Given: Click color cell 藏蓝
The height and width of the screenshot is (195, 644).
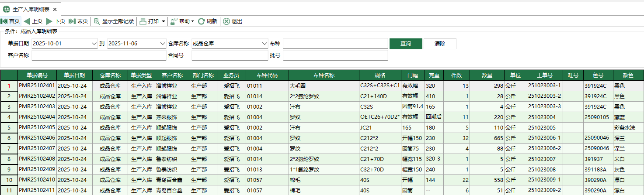Looking at the screenshot, I should [628, 117].
